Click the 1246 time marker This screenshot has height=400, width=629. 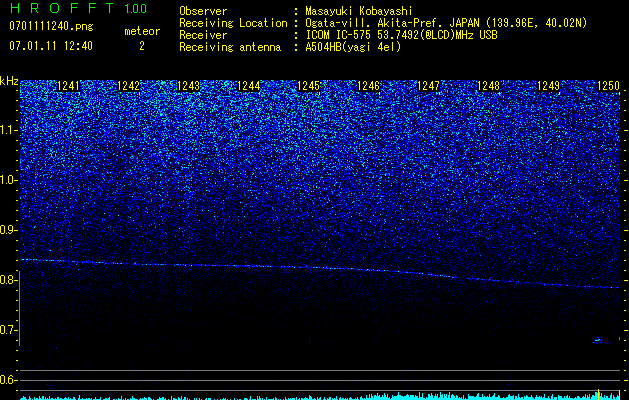point(368,85)
